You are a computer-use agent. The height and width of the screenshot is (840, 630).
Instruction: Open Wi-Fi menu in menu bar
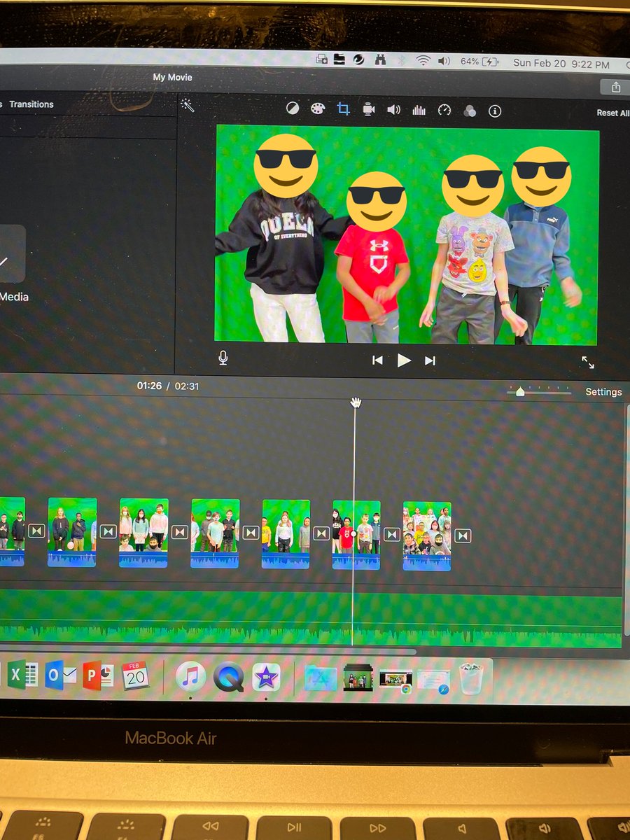coord(423,61)
